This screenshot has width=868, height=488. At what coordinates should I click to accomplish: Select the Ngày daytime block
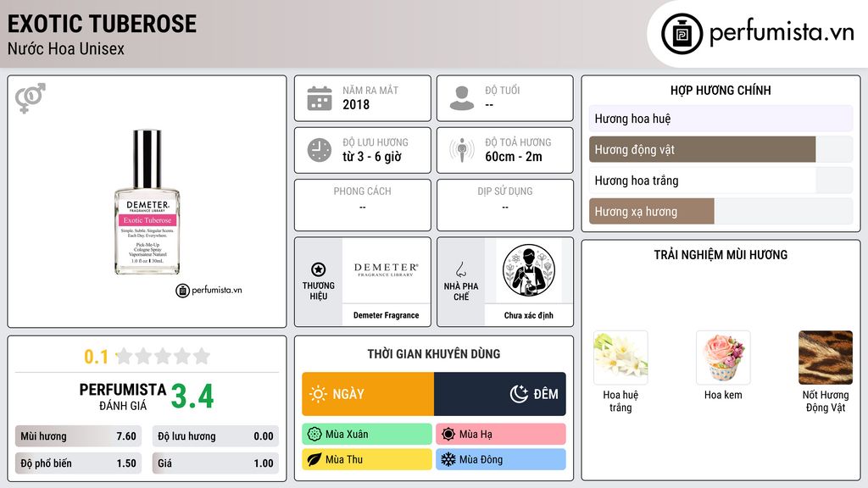[368, 394]
